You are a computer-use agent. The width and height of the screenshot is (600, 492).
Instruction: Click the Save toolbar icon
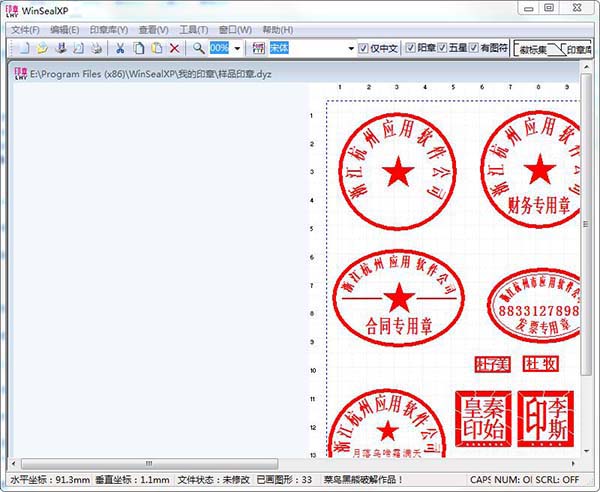click(x=60, y=48)
